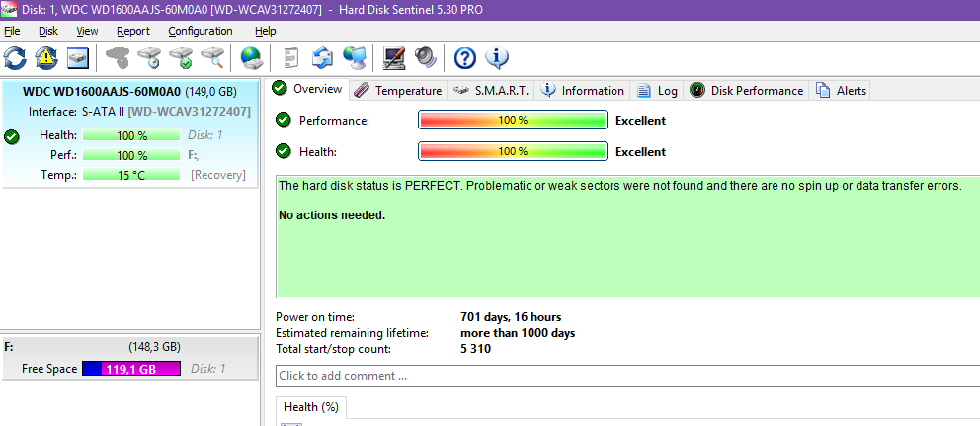The image size is (980, 426).
Task: Switch to the Temperature tab
Action: 397,91
